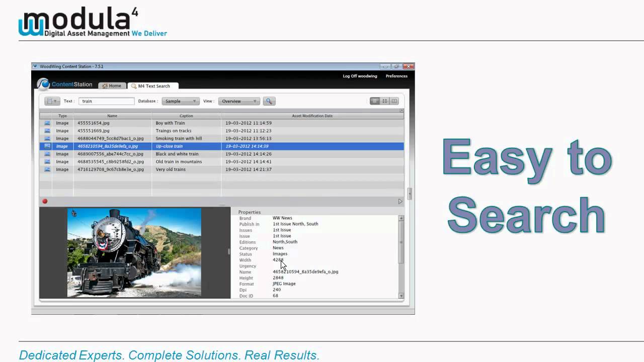Click caption Very old trains
The image size is (644, 362).
click(x=171, y=169)
